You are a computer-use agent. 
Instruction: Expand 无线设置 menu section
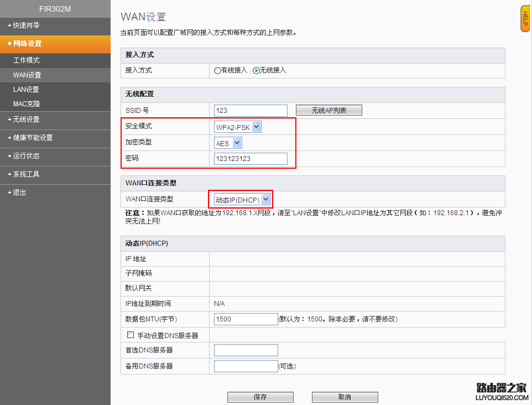pyautogui.click(x=27, y=120)
